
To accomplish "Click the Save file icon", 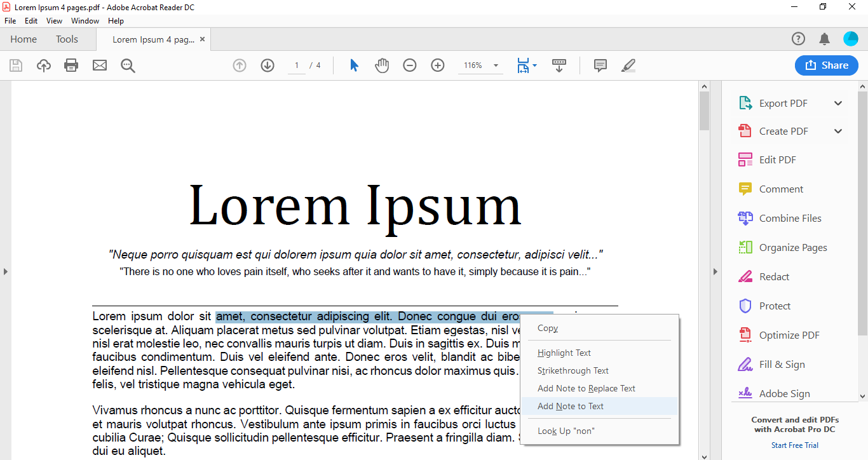I will point(16,65).
